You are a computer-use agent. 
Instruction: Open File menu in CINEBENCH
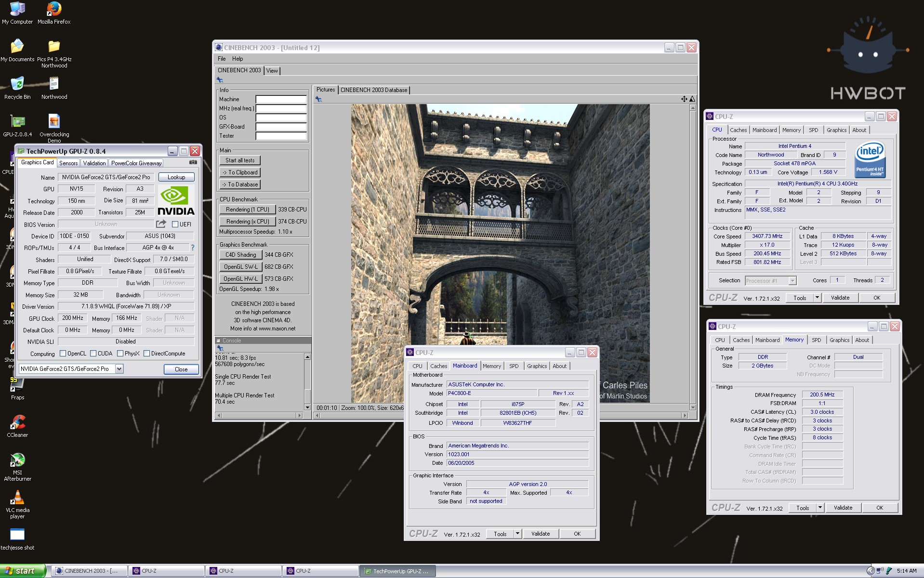(222, 59)
